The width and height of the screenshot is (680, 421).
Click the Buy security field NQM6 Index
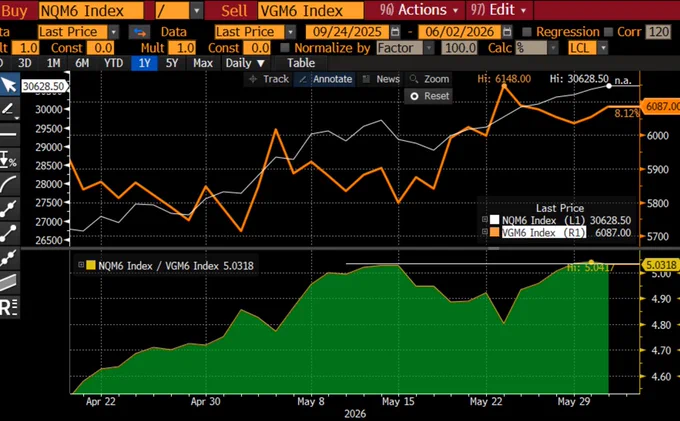[91, 11]
